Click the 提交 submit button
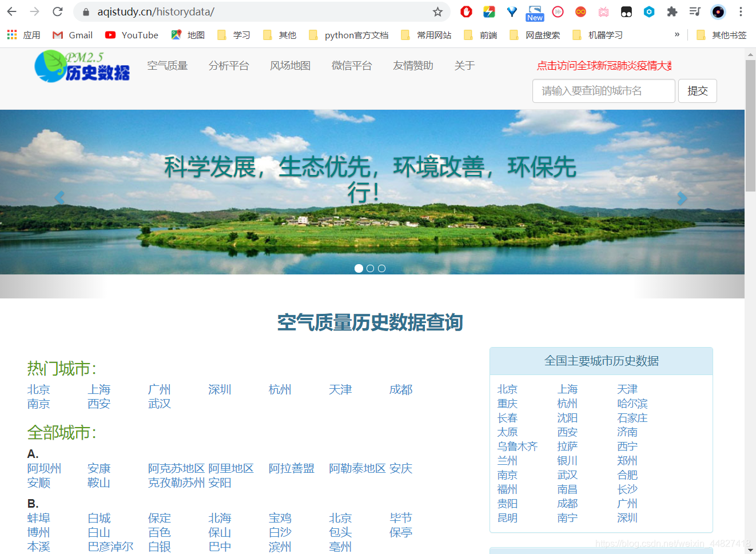The width and height of the screenshot is (756, 554). tap(698, 90)
